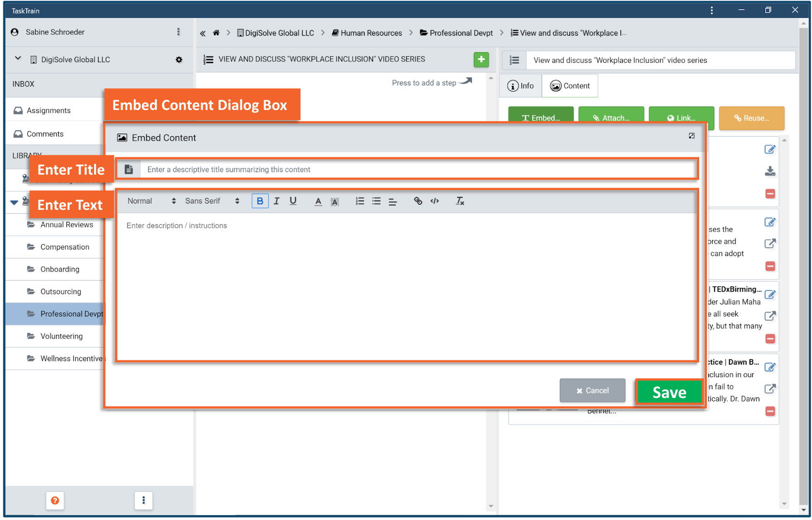This screenshot has height=520, width=812.
Task: Toggle italic formatting
Action: pyautogui.click(x=276, y=201)
